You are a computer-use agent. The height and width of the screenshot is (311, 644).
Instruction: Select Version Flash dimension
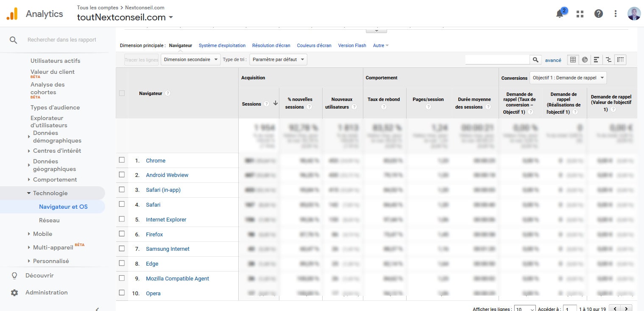[352, 45]
